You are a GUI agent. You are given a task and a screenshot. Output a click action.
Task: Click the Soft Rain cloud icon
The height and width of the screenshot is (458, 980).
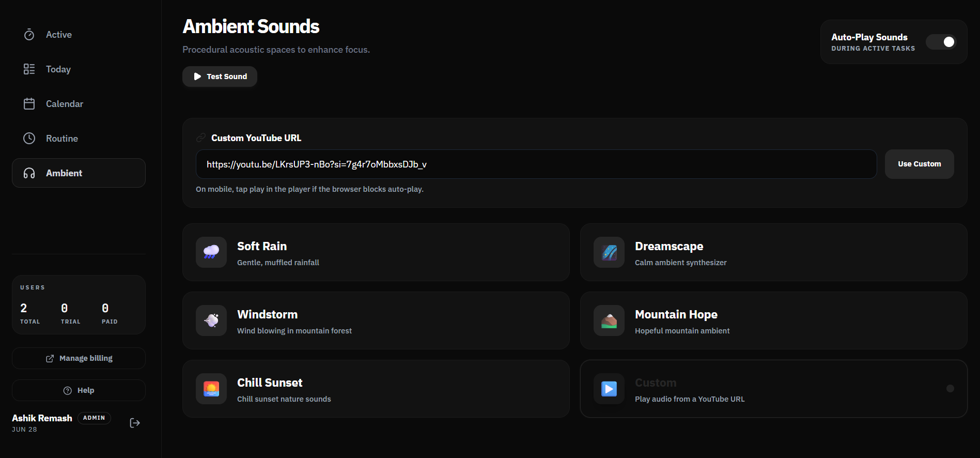pyautogui.click(x=211, y=252)
